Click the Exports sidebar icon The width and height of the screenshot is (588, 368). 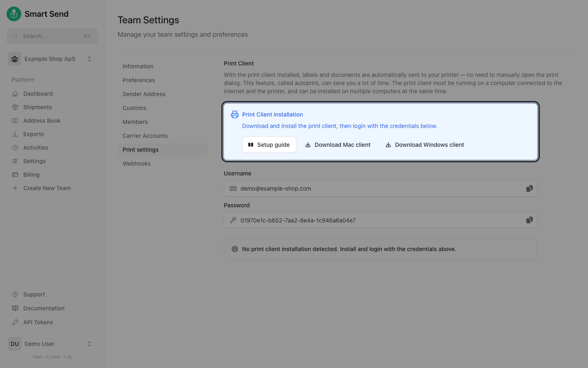click(14, 134)
